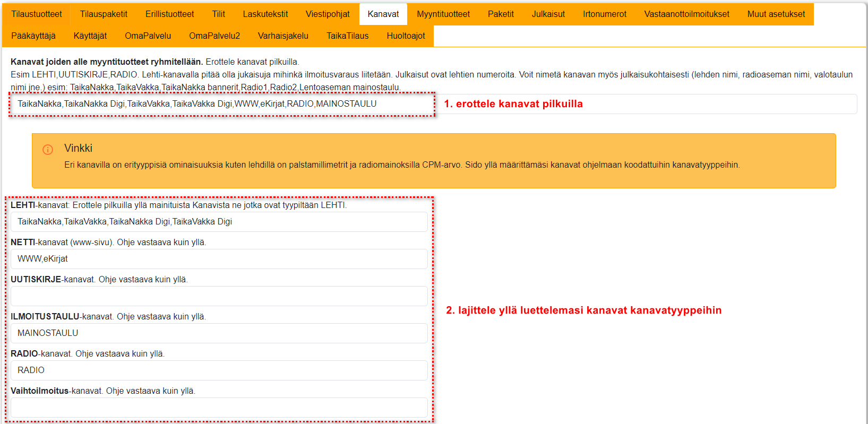
Task: Click the empty UUTISKIRJE-kanavat field
Action: pos(219,296)
